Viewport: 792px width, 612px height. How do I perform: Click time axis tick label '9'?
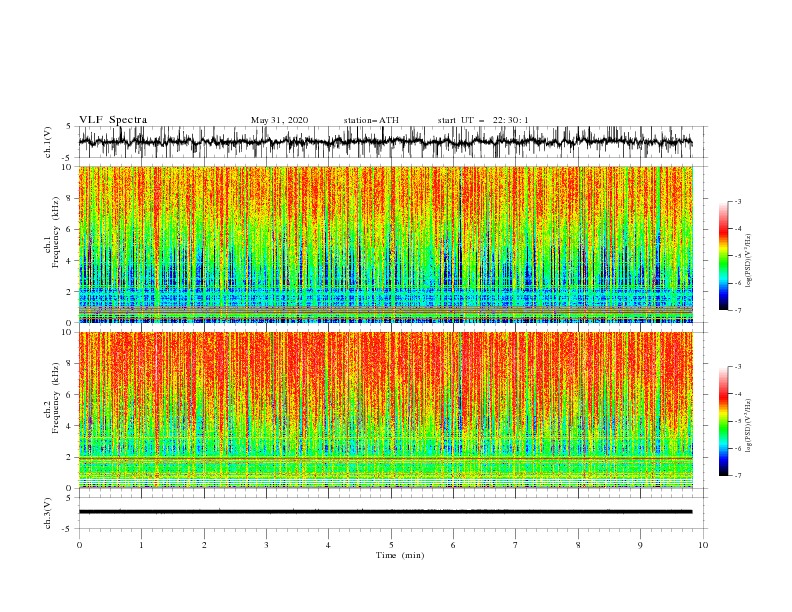(x=640, y=545)
